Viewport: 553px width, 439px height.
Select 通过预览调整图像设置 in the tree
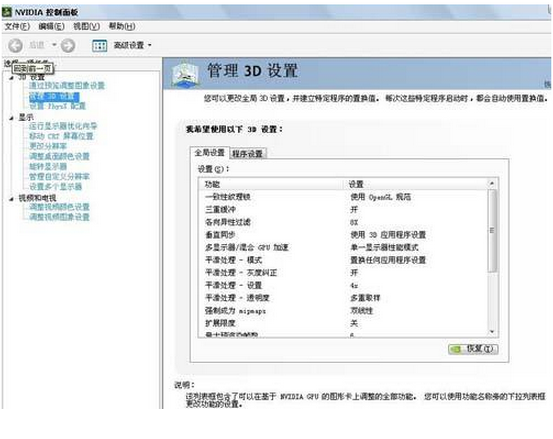pyautogui.click(x=67, y=86)
